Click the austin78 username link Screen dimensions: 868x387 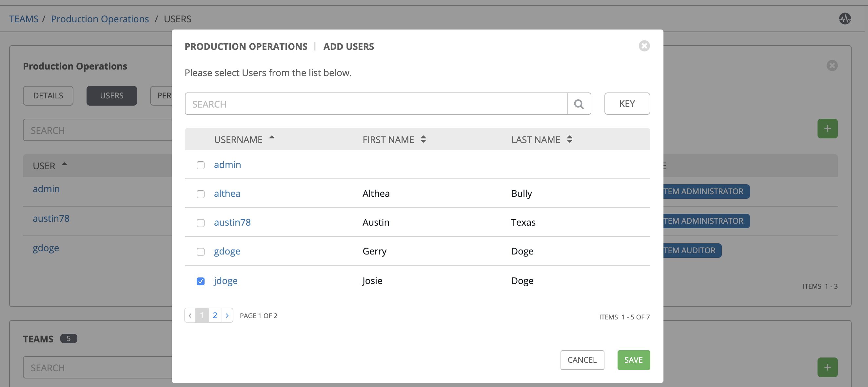232,221
